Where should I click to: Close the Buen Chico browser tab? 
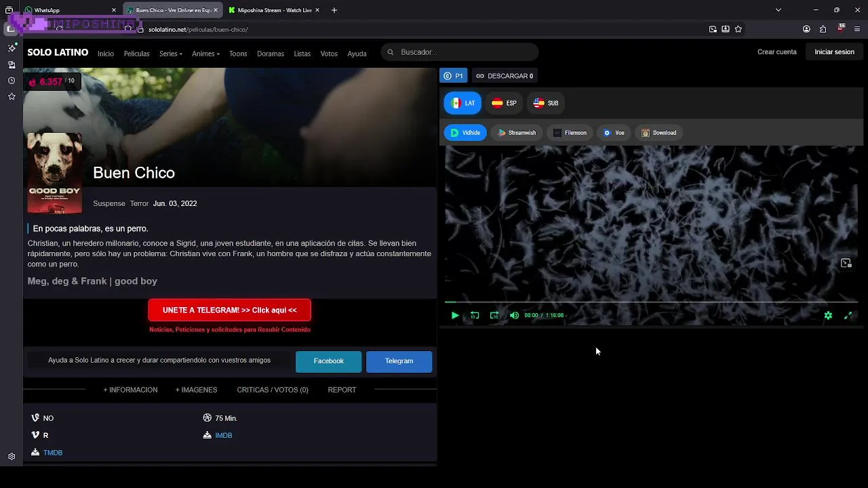pos(216,10)
